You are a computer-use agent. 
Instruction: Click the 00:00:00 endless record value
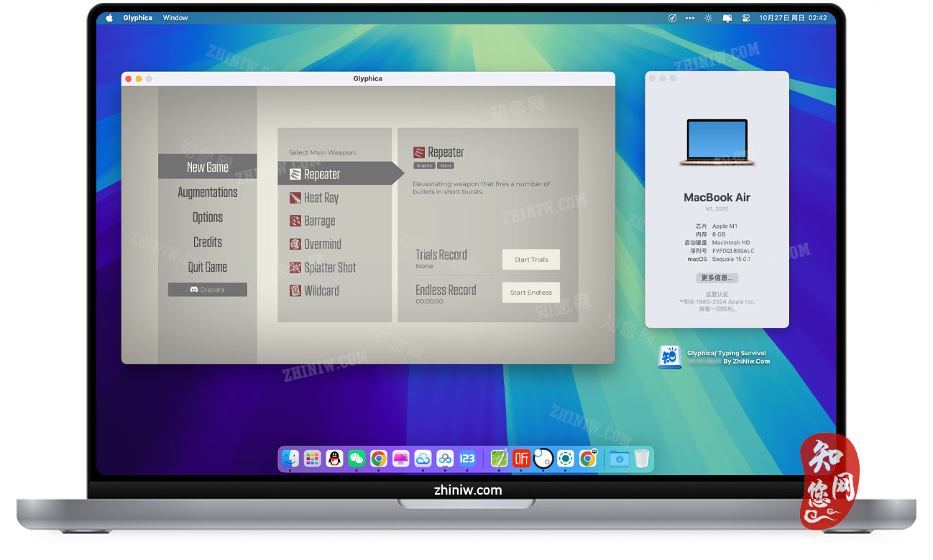429,302
